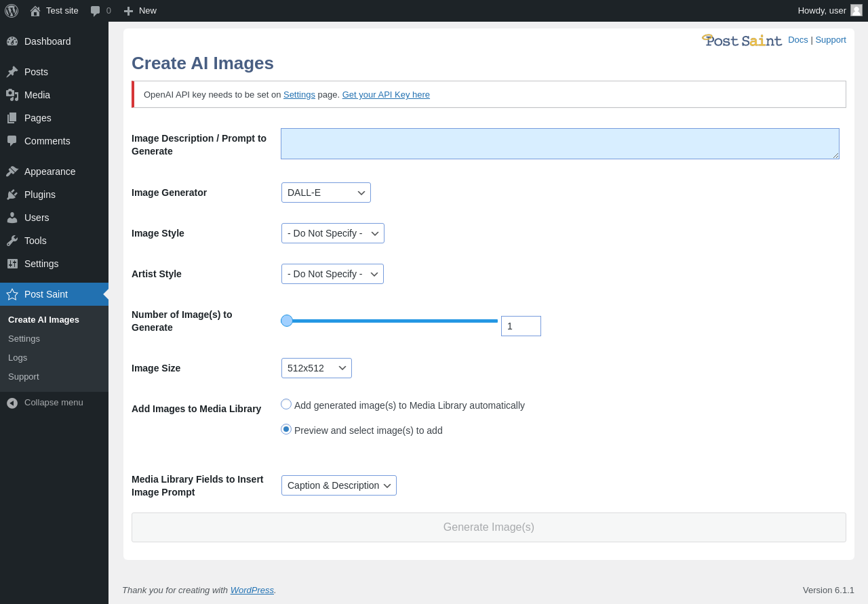This screenshot has height=604, width=868.
Task: Open the Dashboard menu
Action: [54, 41]
